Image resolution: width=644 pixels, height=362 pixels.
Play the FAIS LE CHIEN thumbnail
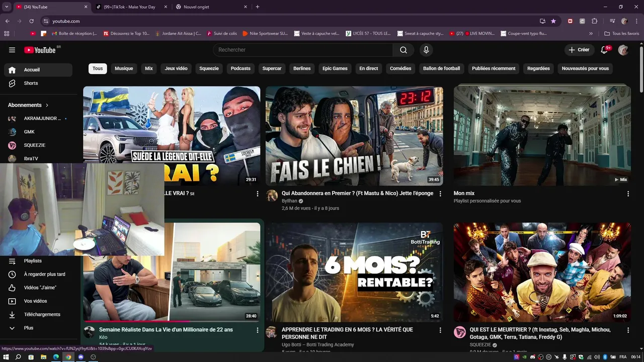[354, 136]
